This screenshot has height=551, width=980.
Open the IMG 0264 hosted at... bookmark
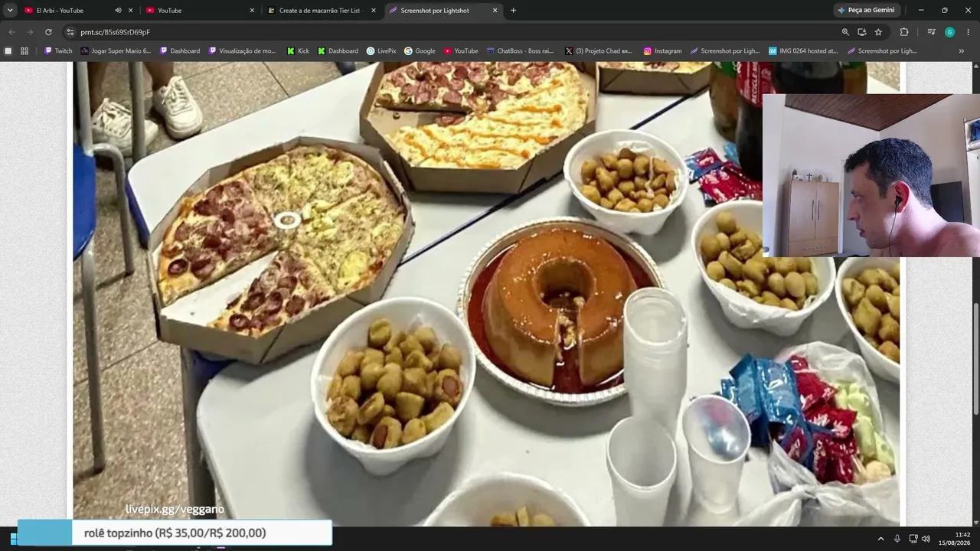[x=803, y=51]
